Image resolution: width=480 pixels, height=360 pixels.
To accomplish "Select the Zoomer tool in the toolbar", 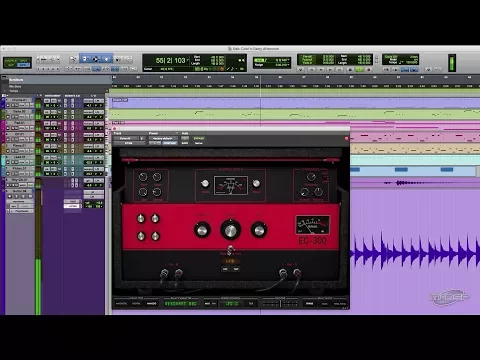I will tap(73, 59).
